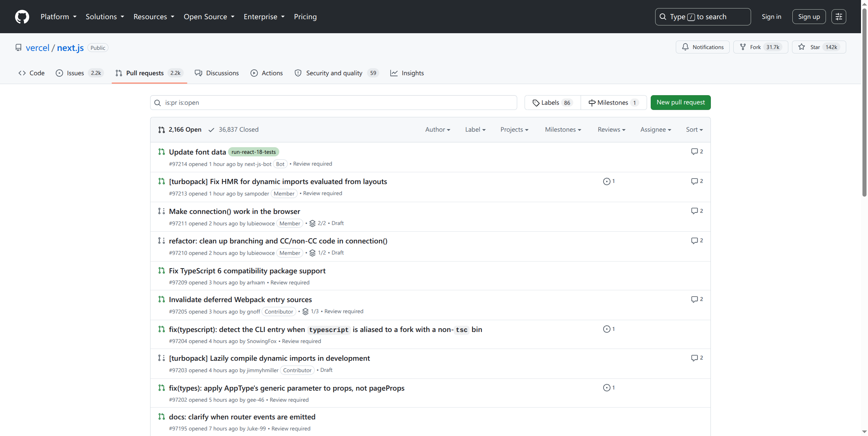Show the 36,837 Closed pull requests
This screenshot has height=436, width=868.
pos(234,129)
